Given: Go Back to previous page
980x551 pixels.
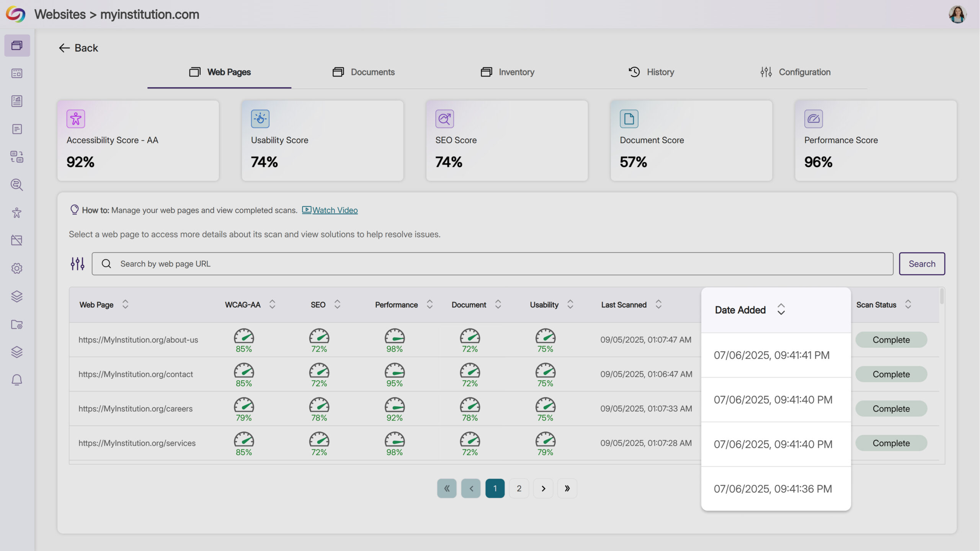Looking at the screenshot, I should pos(78,48).
